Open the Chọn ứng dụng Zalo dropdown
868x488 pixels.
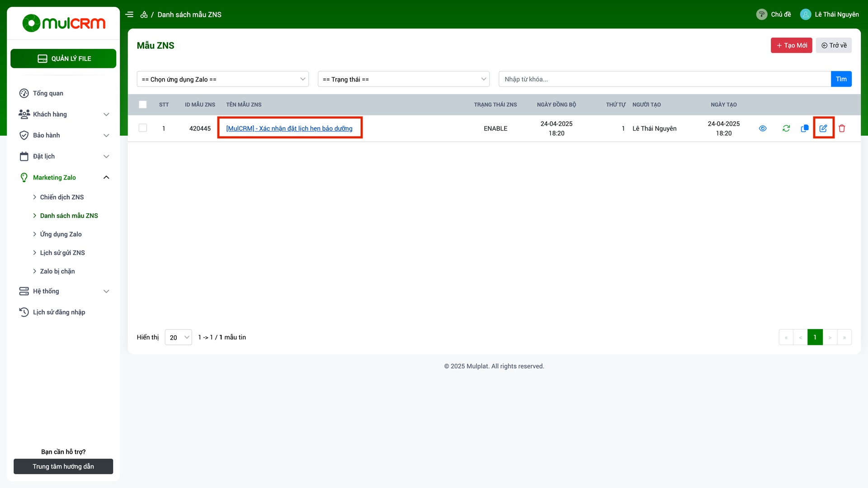click(222, 79)
